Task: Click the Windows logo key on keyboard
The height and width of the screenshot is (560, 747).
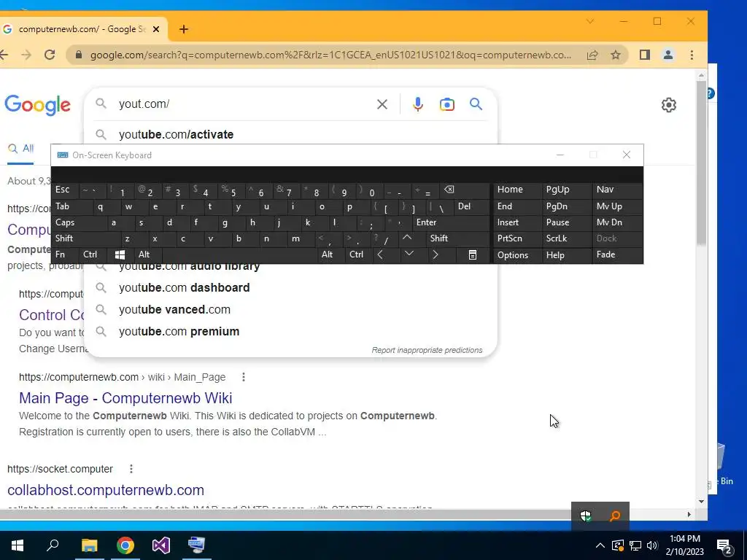Action: click(120, 254)
